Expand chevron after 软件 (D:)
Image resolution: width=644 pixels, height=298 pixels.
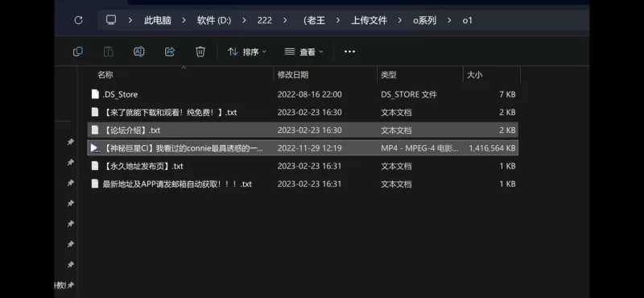[244, 20]
